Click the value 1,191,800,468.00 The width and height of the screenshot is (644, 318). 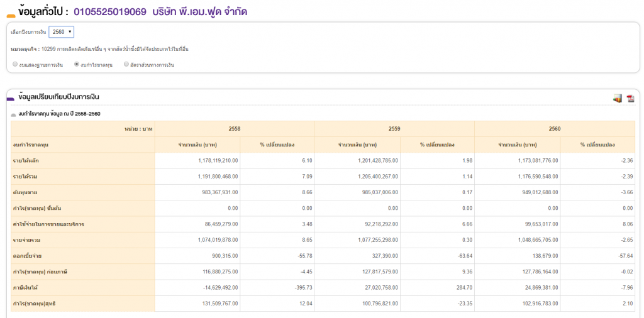218,177
